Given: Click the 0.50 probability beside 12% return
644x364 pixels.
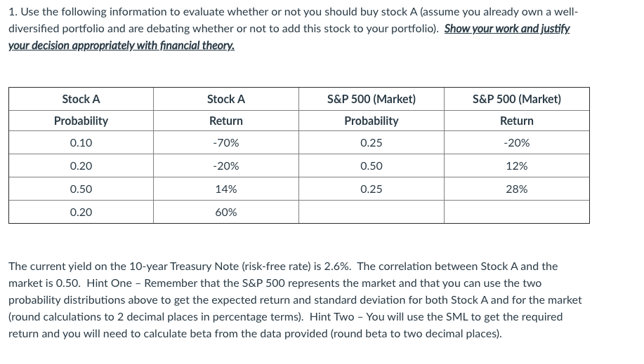Looking at the screenshot, I should (371, 166).
